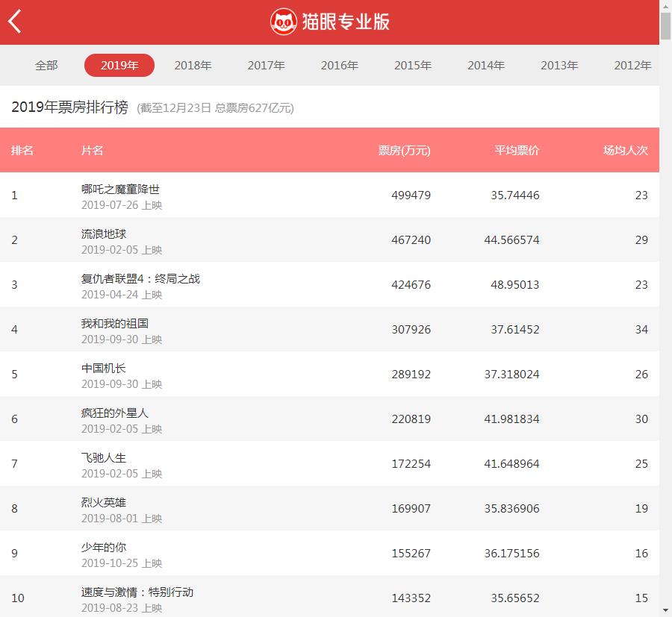The width and height of the screenshot is (672, 617).
Task: Click box office value 169907
Action: (411, 508)
